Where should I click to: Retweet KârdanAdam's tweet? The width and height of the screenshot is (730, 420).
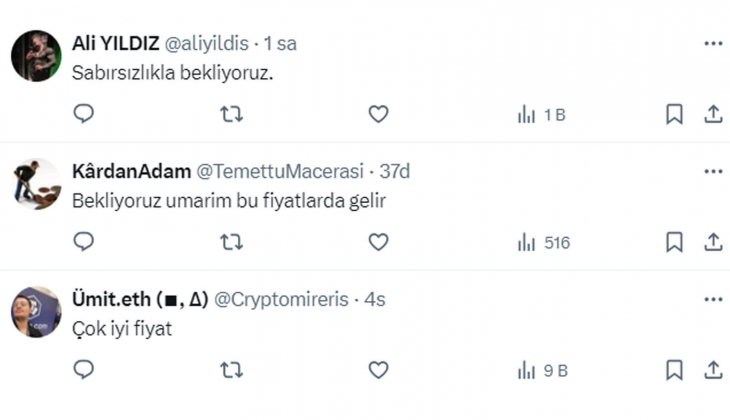231,242
